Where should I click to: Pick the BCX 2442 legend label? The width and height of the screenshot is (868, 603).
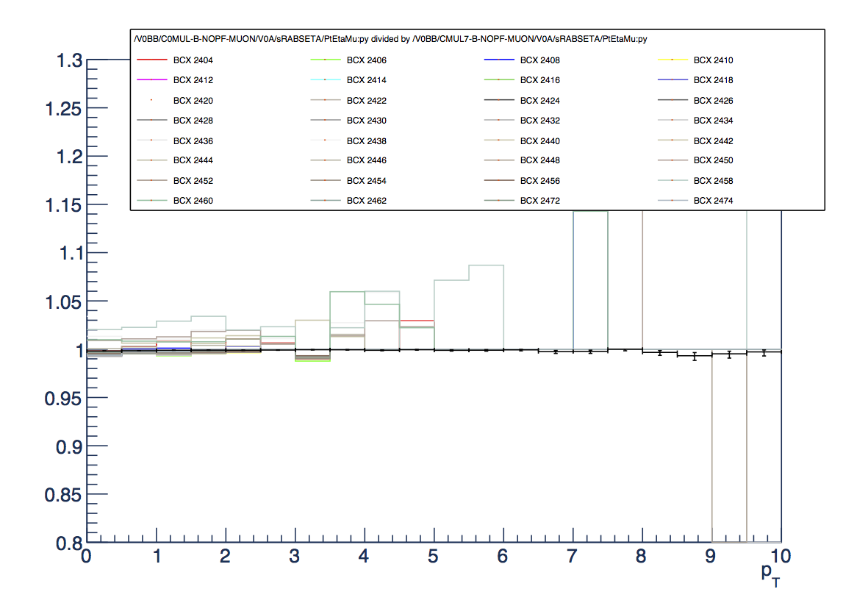pyautogui.click(x=713, y=140)
